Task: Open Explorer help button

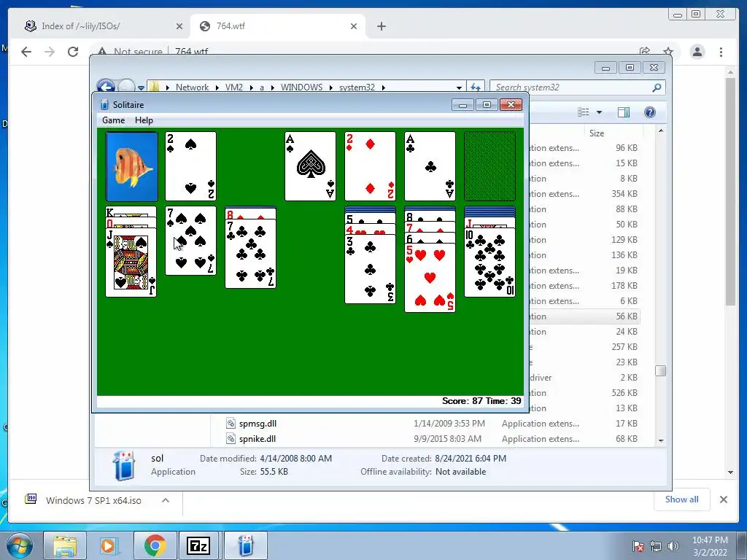Action: point(650,112)
